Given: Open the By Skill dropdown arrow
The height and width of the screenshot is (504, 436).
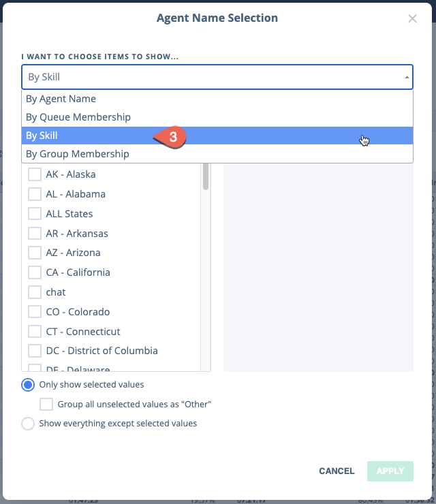Looking at the screenshot, I should point(407,77).
